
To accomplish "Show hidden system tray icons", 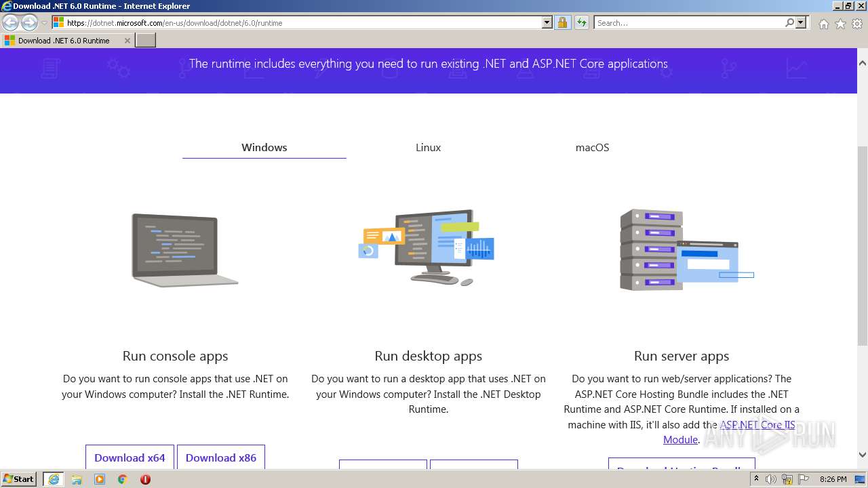I will 756,479.
